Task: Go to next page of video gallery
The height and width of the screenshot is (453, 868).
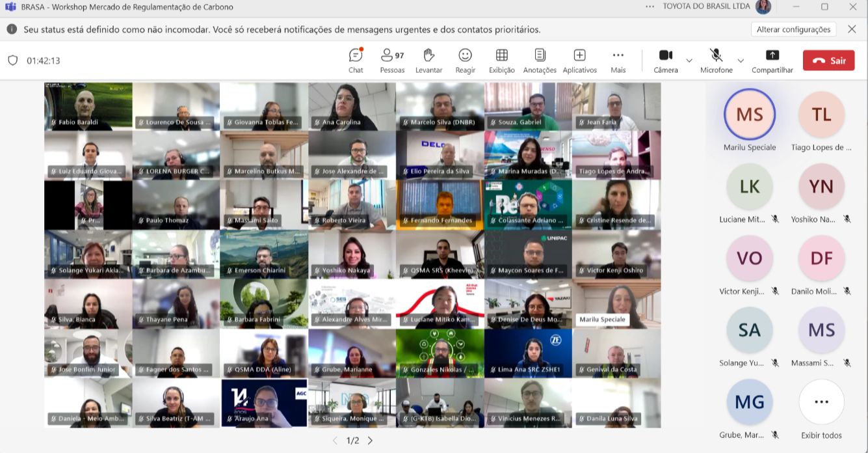Action: point(371,441)
